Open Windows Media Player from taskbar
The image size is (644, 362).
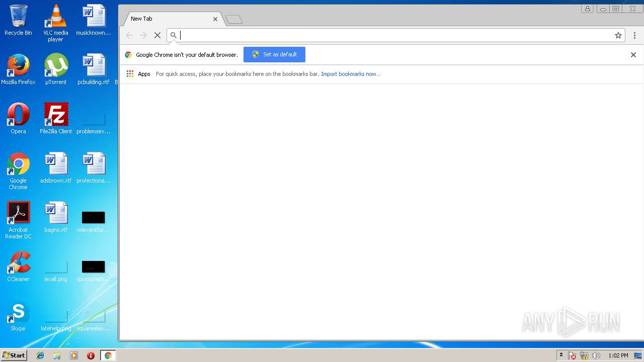point(74,355)
